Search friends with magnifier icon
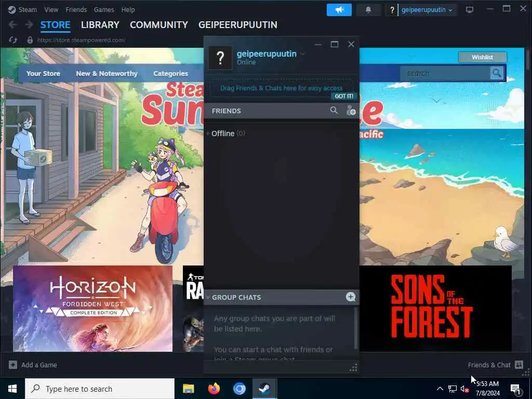This screenshot has height=399, width=532. pyautogui.click(x=334, y=110)
